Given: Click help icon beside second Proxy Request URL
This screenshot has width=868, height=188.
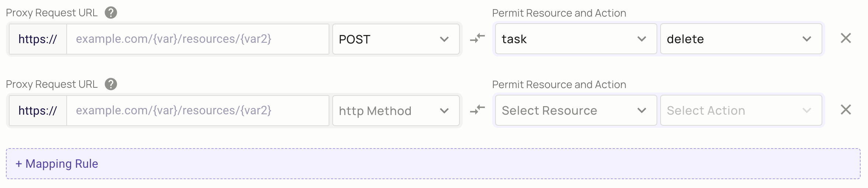Looking at the screenshot, I should tap(111, 84).
